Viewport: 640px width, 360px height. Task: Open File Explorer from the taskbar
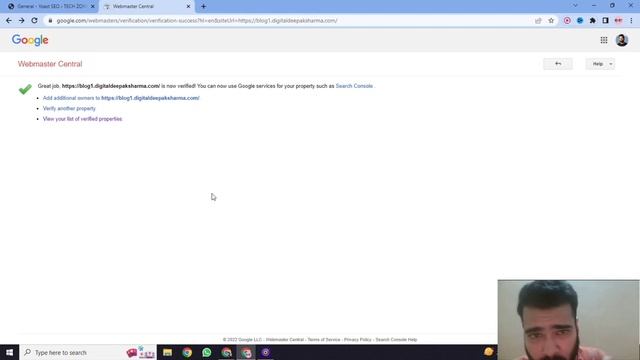[167, 352]
